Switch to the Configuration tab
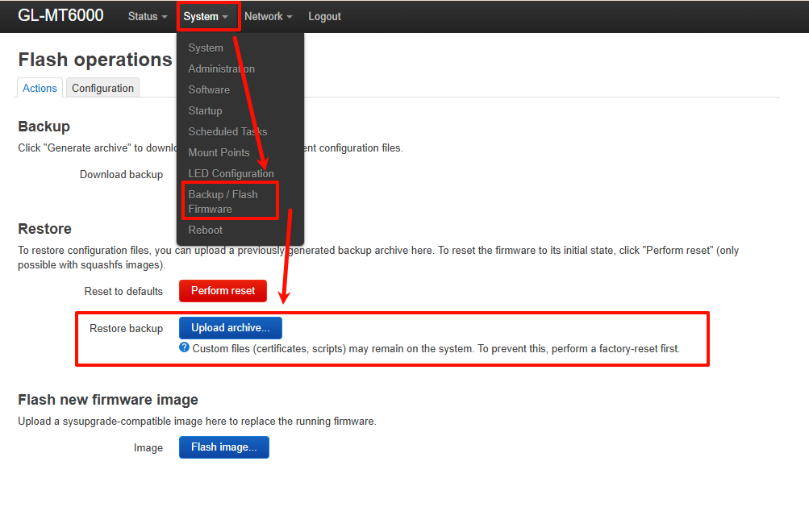809x532 pixels. click(x=102, y=88)
